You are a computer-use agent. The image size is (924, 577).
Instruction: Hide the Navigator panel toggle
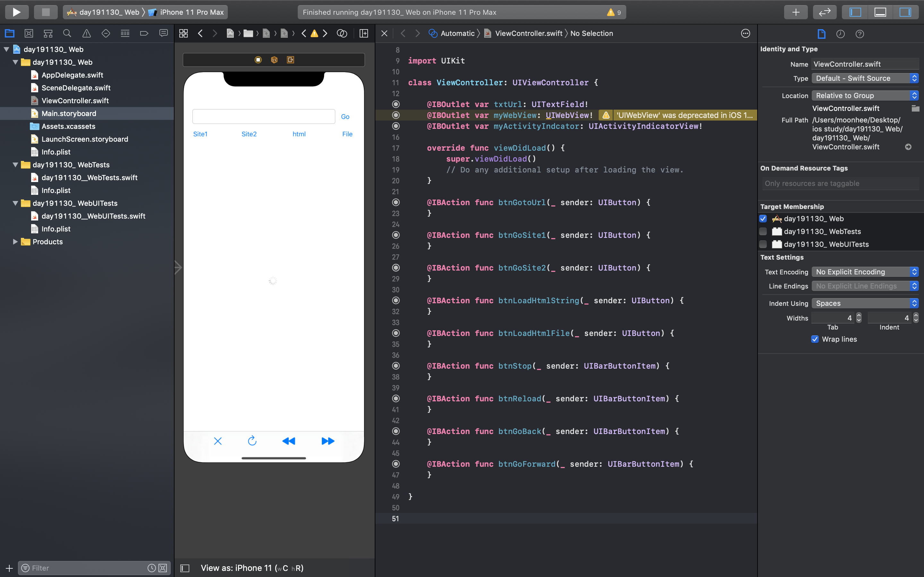click(x=855, y=12)
